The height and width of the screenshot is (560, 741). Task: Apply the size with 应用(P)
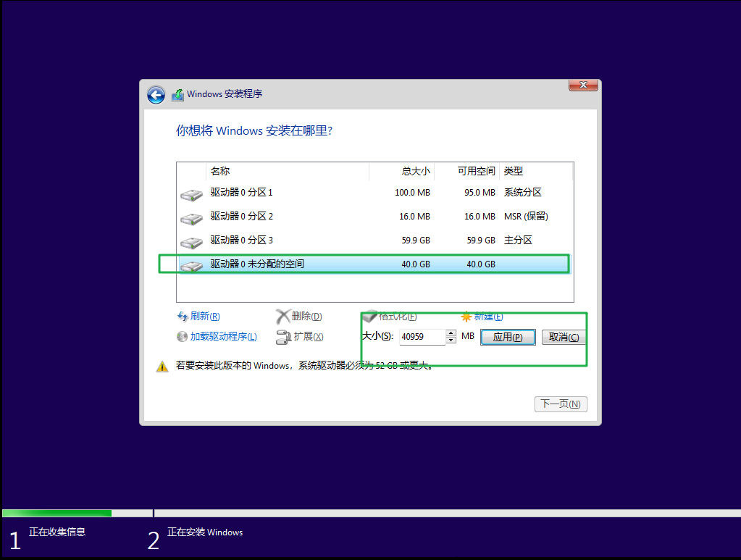(x=508, y=337)
